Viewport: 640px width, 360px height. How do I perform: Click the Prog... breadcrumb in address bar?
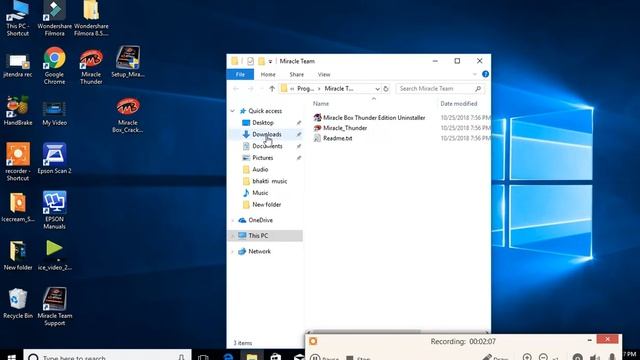tap(305, 89)
